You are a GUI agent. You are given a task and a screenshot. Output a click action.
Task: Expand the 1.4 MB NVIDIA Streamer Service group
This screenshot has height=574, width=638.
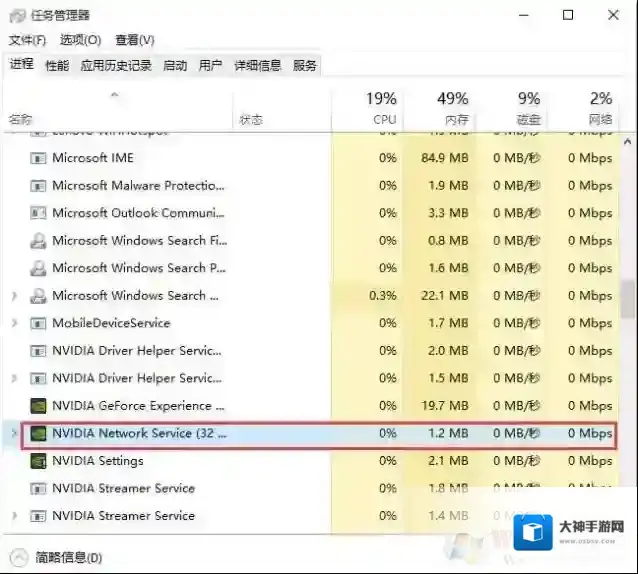(14, 516)
